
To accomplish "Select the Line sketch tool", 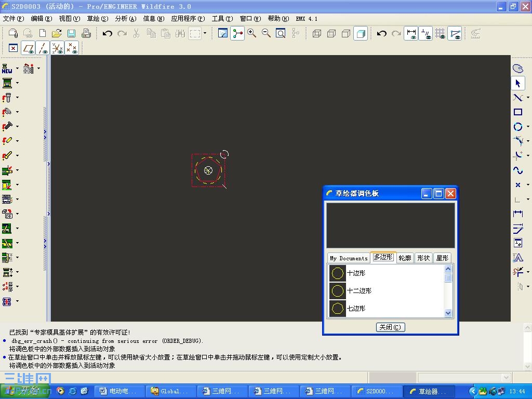I will (518, 98).
